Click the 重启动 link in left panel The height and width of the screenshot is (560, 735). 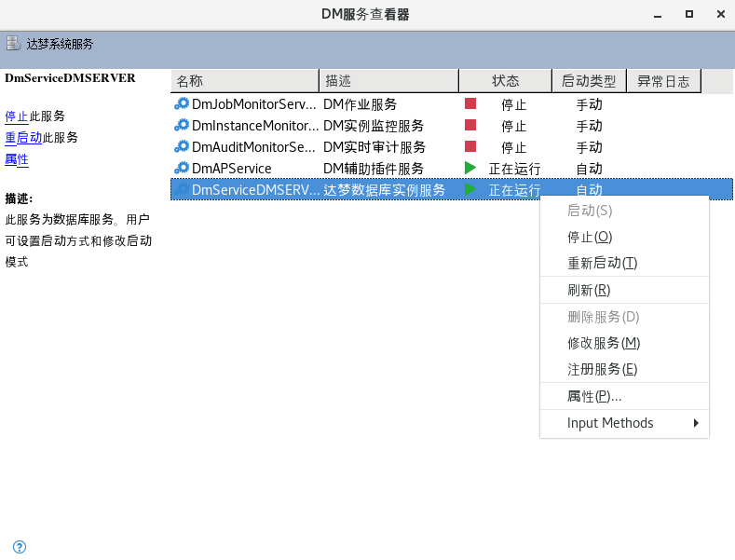point(23,137)
